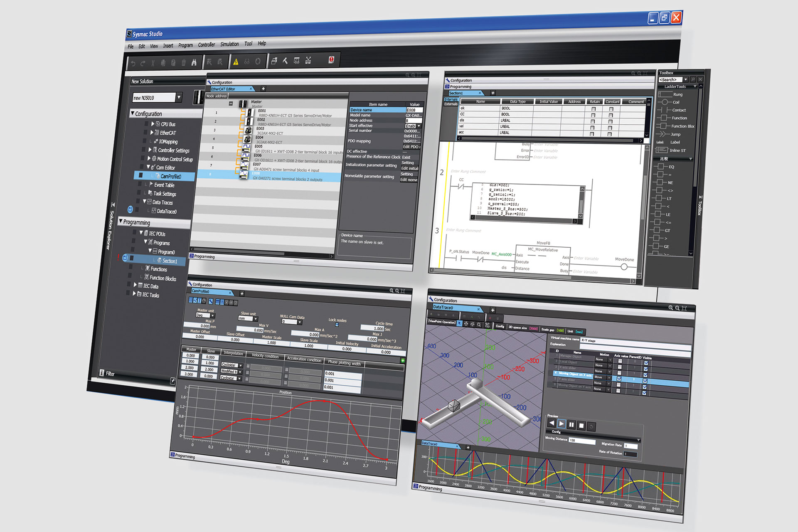Image resolution: width=798 pixels, height=532 pixels.
Task: Click the Moving Distance input field
Action: (581, 441)
